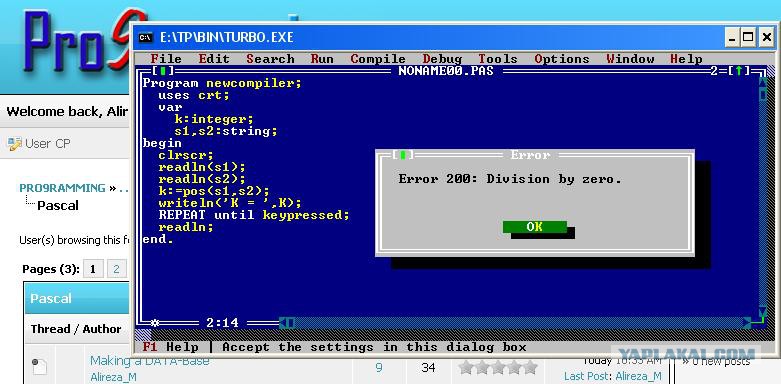Click the thread status icon beside Making a DATA-Base
This screenshot has height=384, width=781.
(x=39, y=367)
